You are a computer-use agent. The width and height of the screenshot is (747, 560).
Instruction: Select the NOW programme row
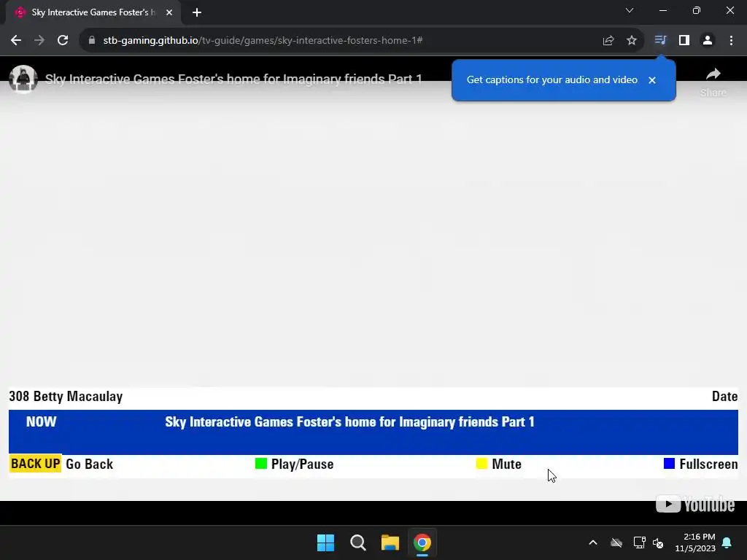[373, 432]
